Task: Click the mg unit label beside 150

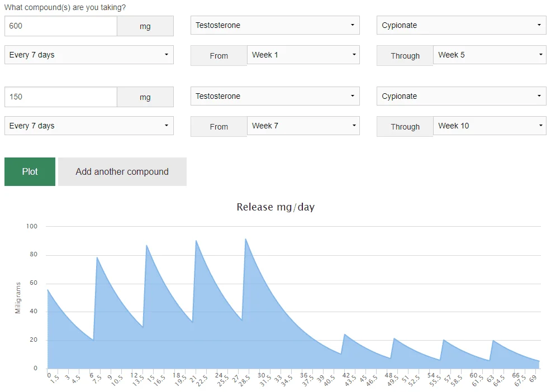Action: (x=145, y=97)
